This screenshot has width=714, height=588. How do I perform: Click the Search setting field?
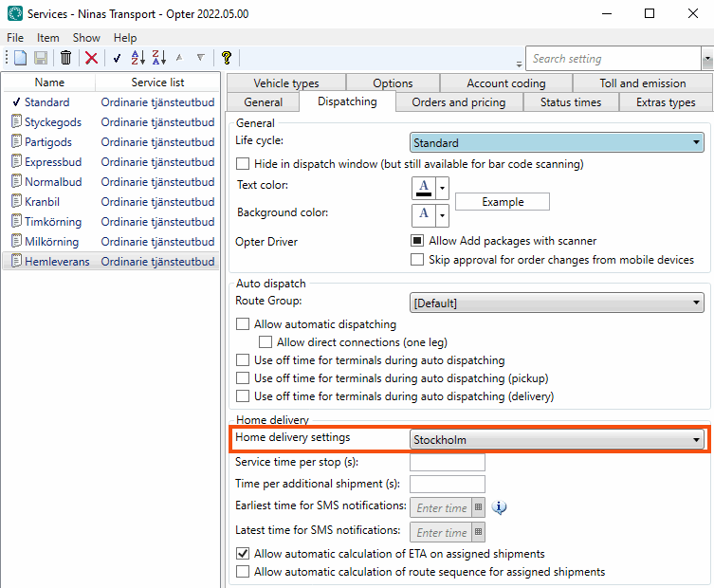(x=613, y=59)
